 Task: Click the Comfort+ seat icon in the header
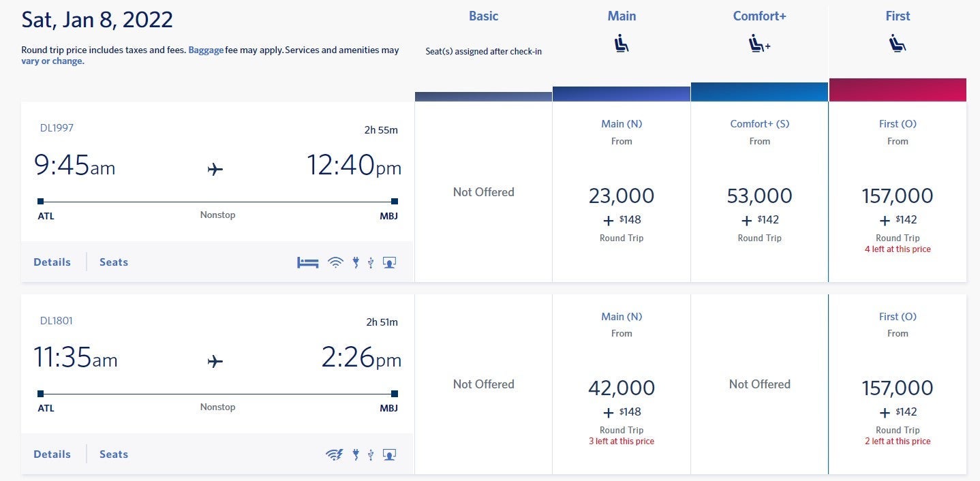(759, 44)
